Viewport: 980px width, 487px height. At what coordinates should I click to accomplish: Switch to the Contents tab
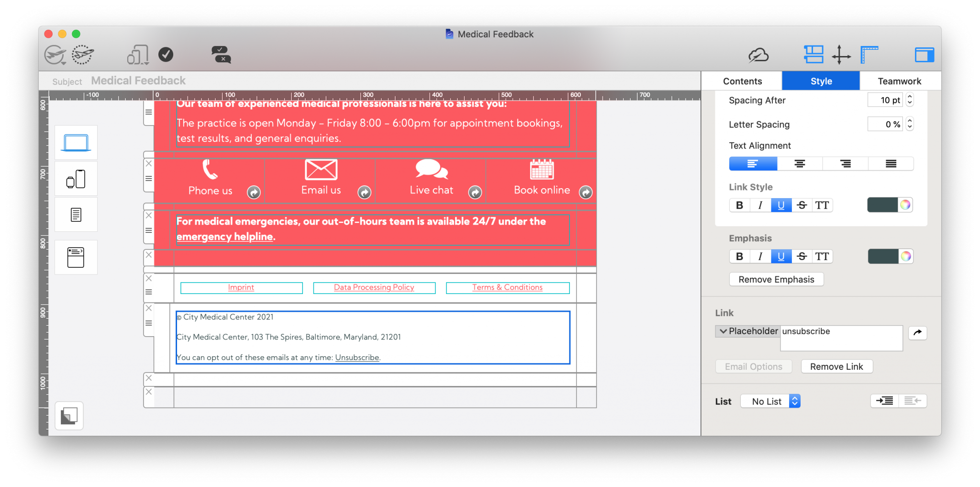[x=742, y=81]
